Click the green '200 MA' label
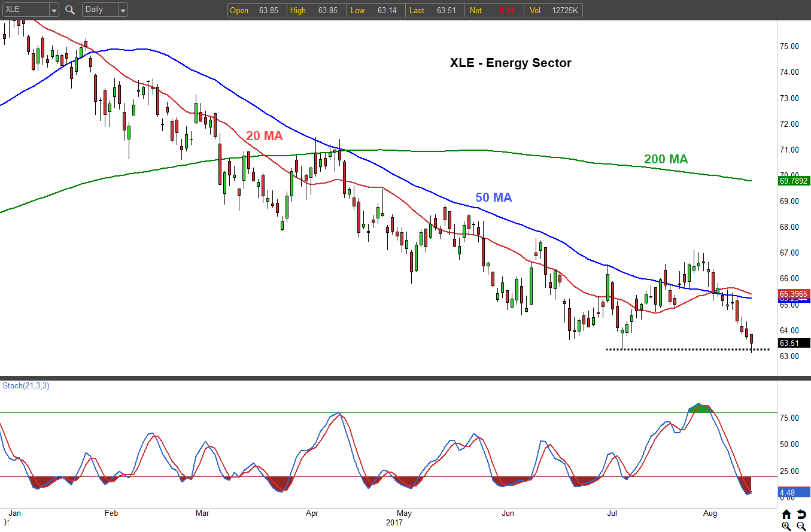Viewport: 811px width, 532px height. click(x=666, y=159)
